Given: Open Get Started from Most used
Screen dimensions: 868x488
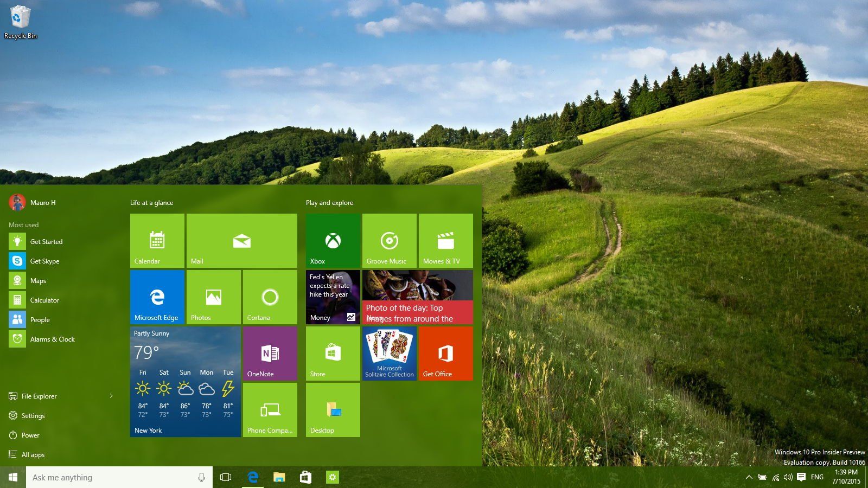Looking at the screenshot, I should pyautogui.click(x=63, y=241).
